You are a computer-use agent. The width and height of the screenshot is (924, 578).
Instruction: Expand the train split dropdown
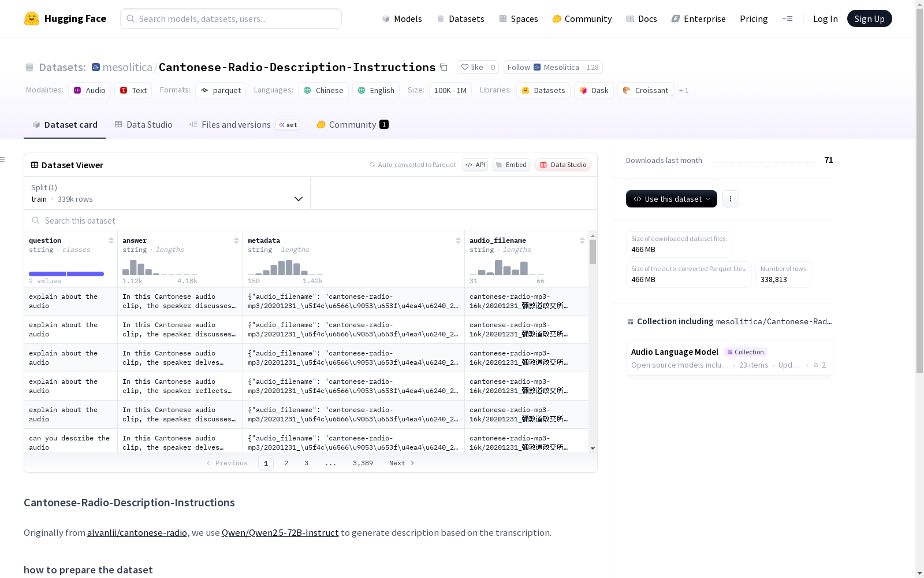pyautogui.click(x=167, y=193)
